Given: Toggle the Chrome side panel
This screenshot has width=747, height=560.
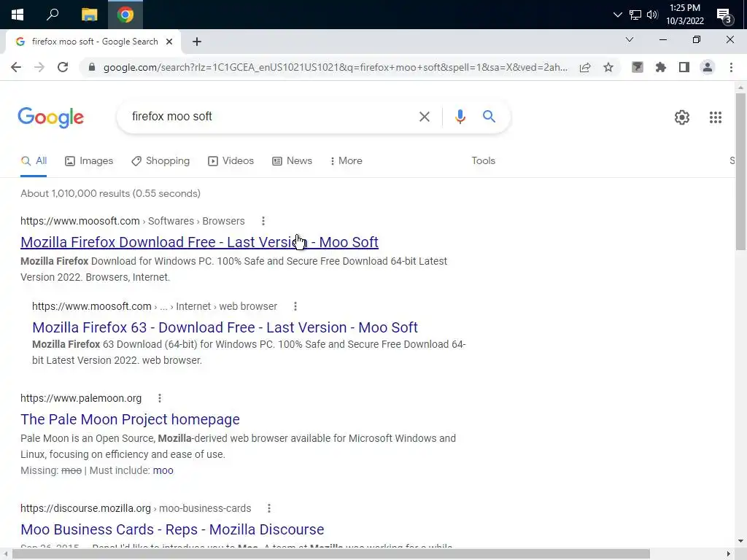Looking at the screenshot, I should tap(684, 67).
